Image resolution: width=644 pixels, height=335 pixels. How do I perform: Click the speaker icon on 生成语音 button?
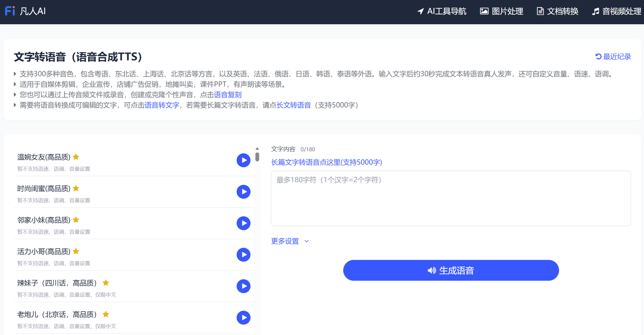432,270
